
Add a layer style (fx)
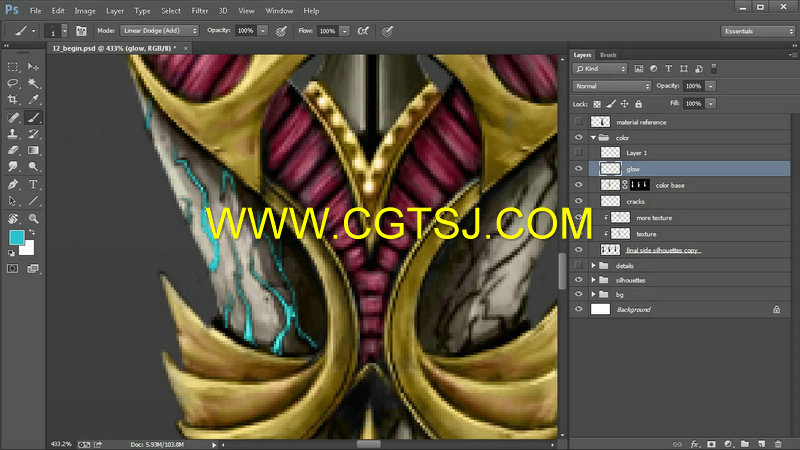(694, 444)
